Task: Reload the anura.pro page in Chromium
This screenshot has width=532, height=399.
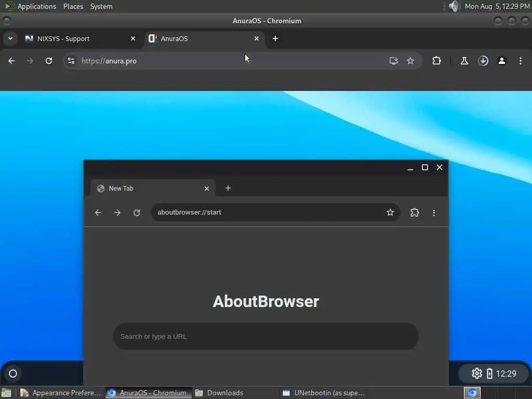Action: click(x=49, y=61)
